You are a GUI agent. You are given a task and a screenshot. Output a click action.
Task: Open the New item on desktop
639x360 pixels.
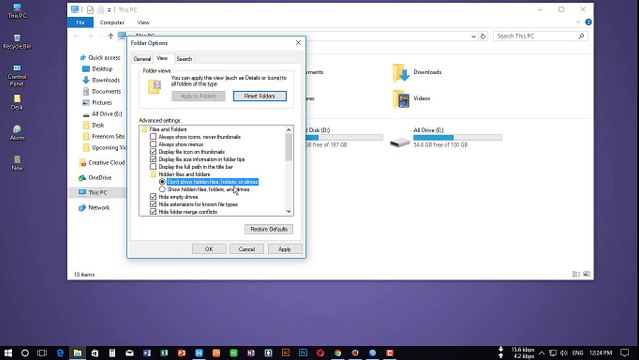point(17,163)
